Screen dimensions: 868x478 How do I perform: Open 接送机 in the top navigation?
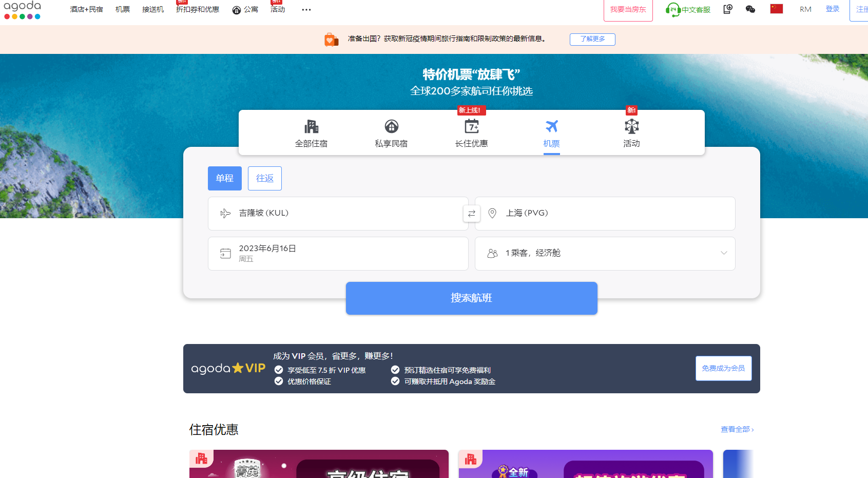coord(153,10)
